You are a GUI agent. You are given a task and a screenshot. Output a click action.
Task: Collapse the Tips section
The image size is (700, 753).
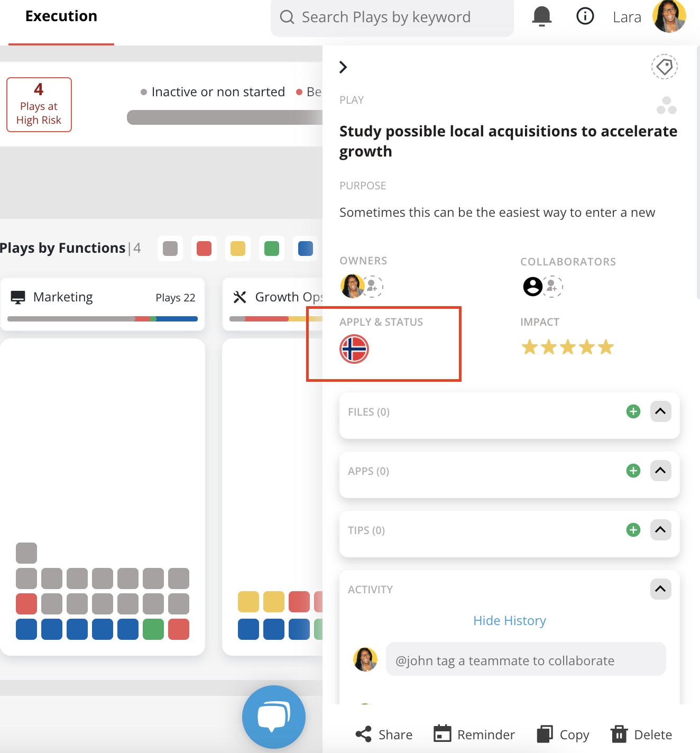pos(660,530)
